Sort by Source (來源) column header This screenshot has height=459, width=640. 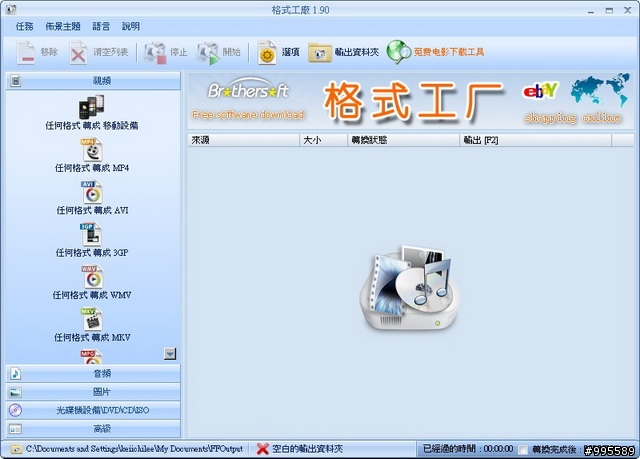click(x=244, y=140)
